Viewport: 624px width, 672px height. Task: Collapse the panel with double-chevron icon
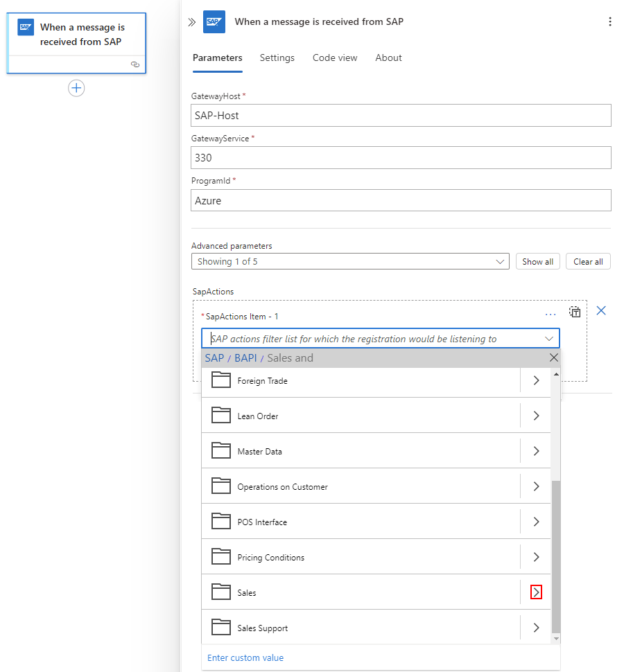(192, 21)
